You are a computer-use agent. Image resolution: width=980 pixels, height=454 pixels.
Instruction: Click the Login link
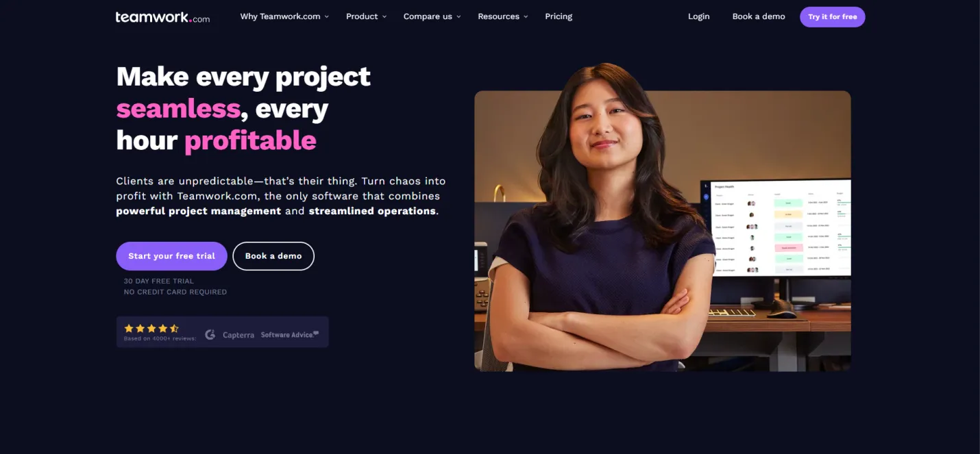tap(699, 16)
